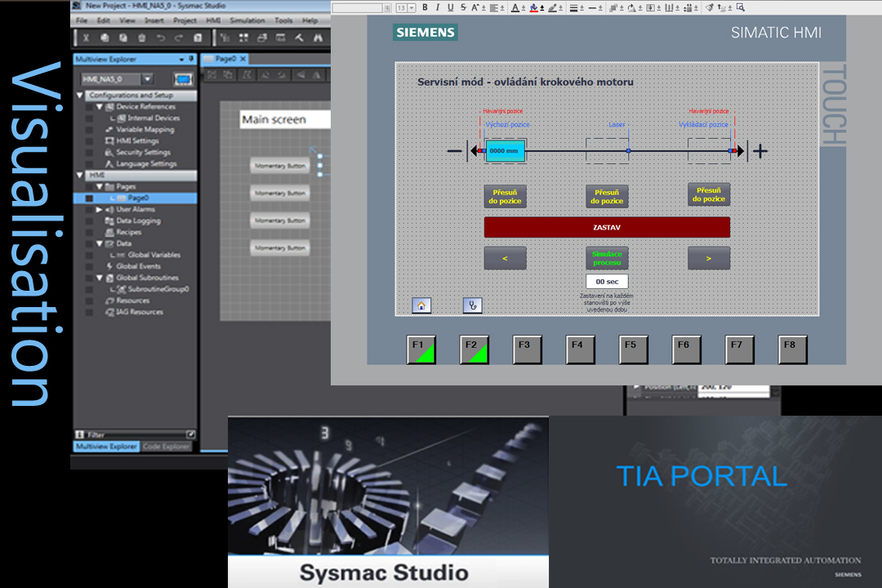Click the cyan 0000 mm position field
This screenshot has height=588, width=882.
(x=506, y=151)
